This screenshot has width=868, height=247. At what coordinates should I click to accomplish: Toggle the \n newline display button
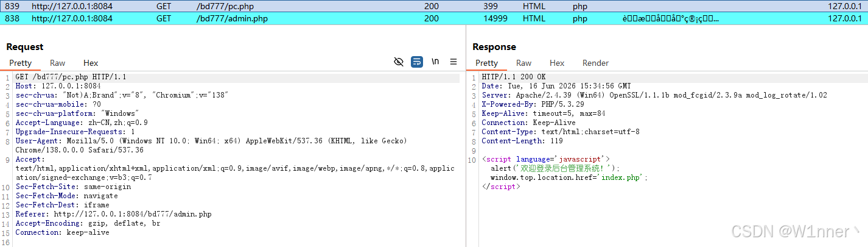[435, 62]
